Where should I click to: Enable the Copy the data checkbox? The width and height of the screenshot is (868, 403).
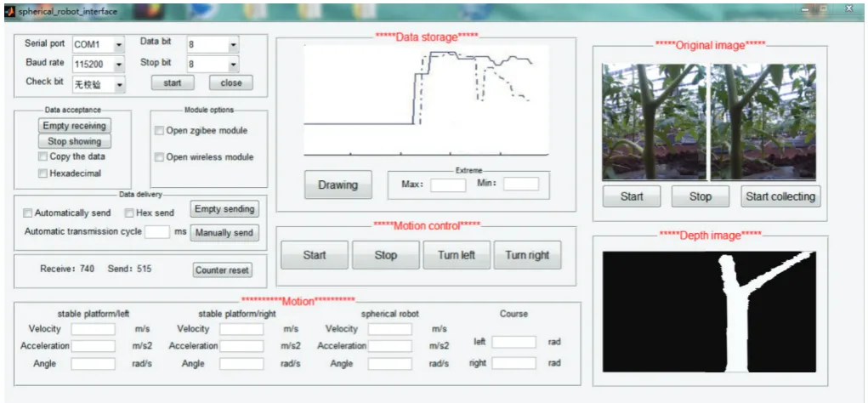[x=43, y=156]
